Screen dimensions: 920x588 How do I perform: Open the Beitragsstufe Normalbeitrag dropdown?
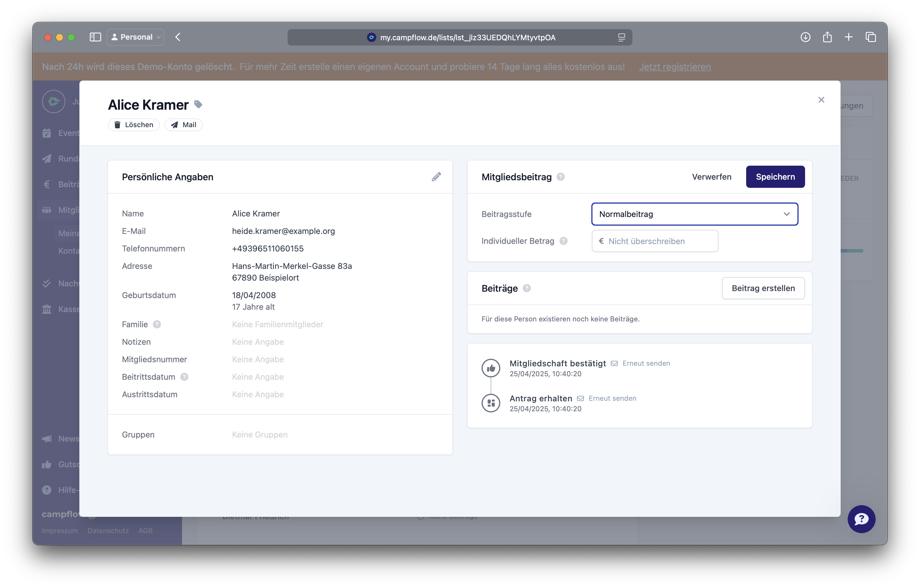[x=694, y=214]
